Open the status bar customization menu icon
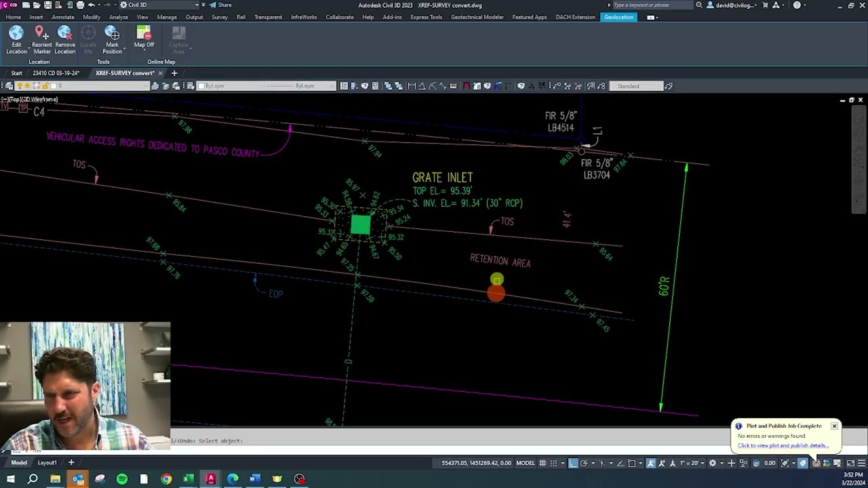 point(862,463)
